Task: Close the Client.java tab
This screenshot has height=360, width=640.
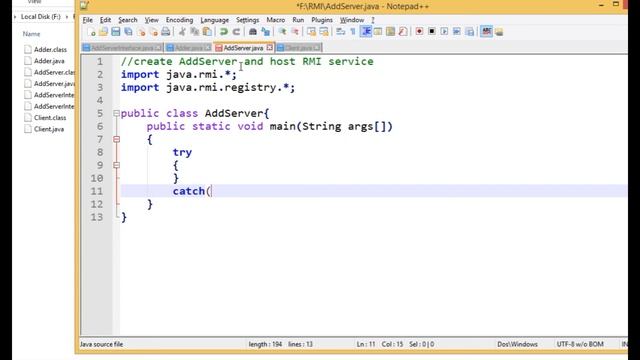Action: point(317,48)
